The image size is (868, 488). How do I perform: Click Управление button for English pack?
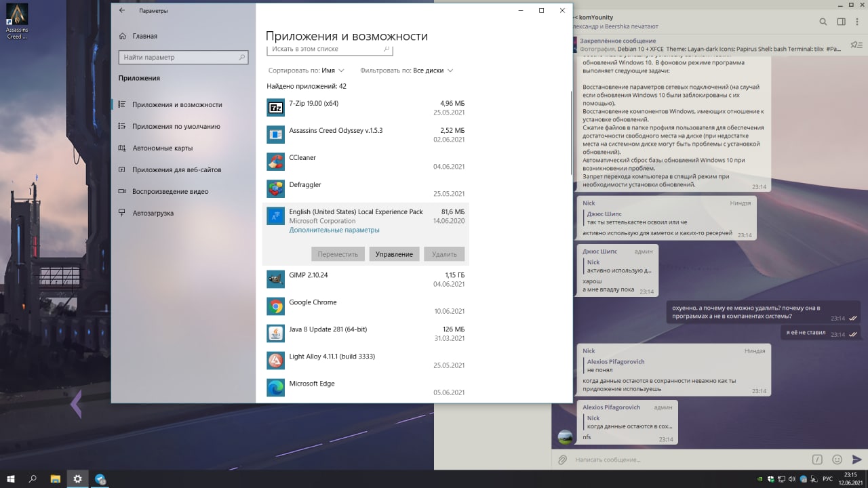pos(394,254)
